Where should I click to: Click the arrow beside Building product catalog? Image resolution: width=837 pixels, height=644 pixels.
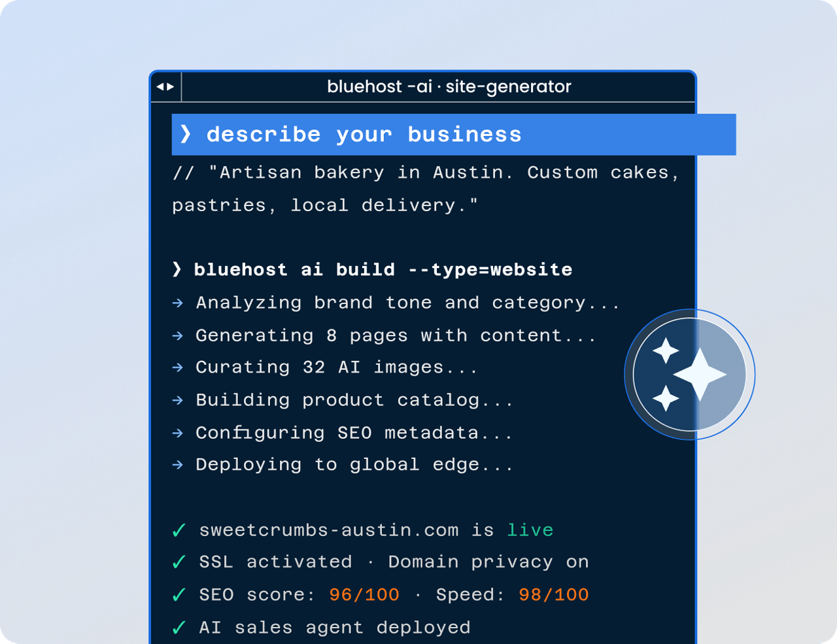[x=178, y=400]
